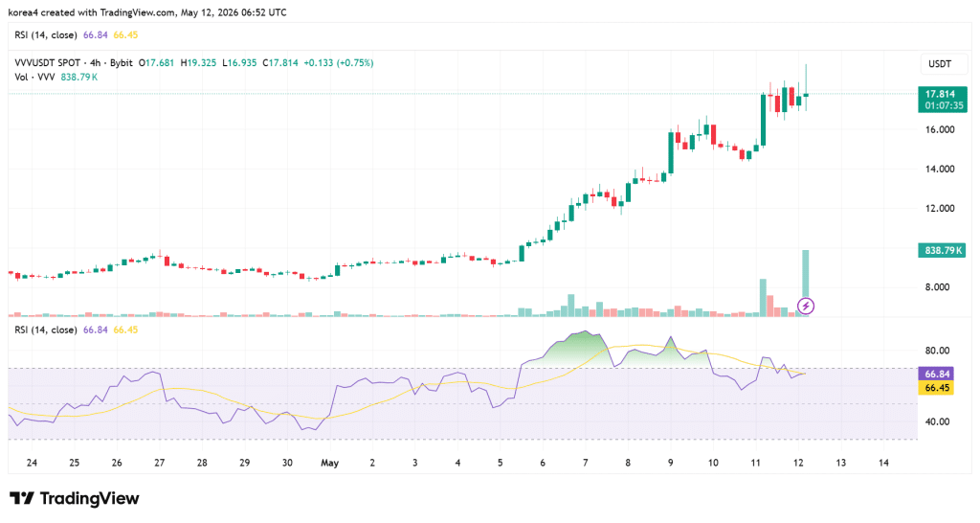Image resolution: width=980 pixels, height=523 pixels.
Task: Click the 9 date on time axis
Action: click(671, 463)
